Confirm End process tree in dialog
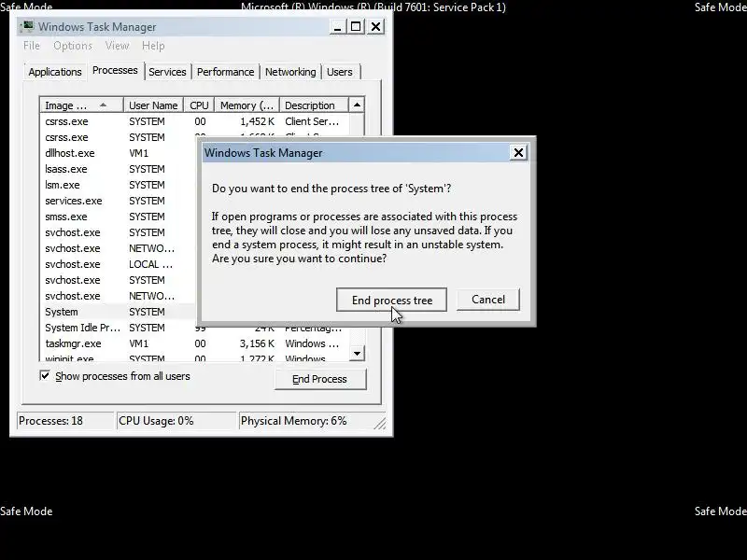 point(391,300)
